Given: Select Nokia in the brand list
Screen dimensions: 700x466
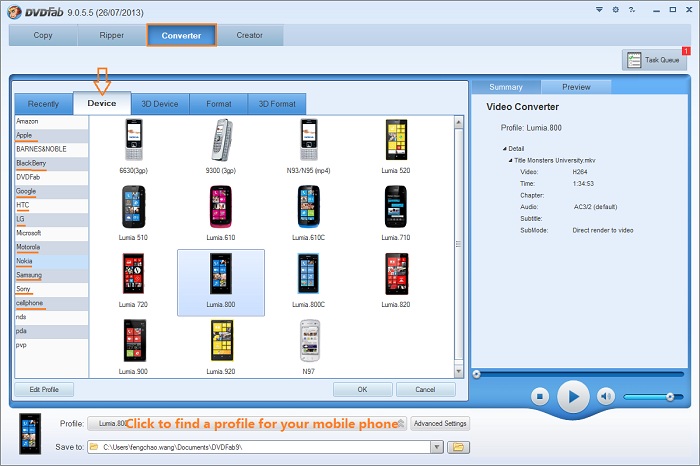Looking at the screenshot, I should pos(51,261).
